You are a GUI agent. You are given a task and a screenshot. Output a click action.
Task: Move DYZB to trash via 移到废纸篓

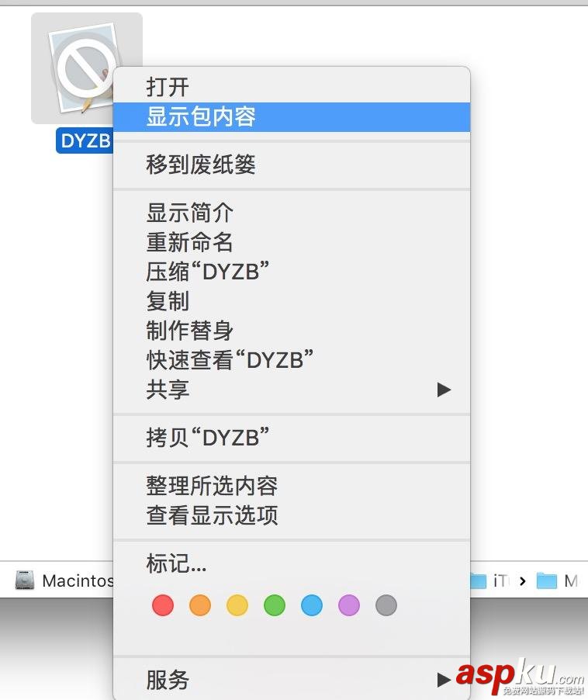point(201,165)
